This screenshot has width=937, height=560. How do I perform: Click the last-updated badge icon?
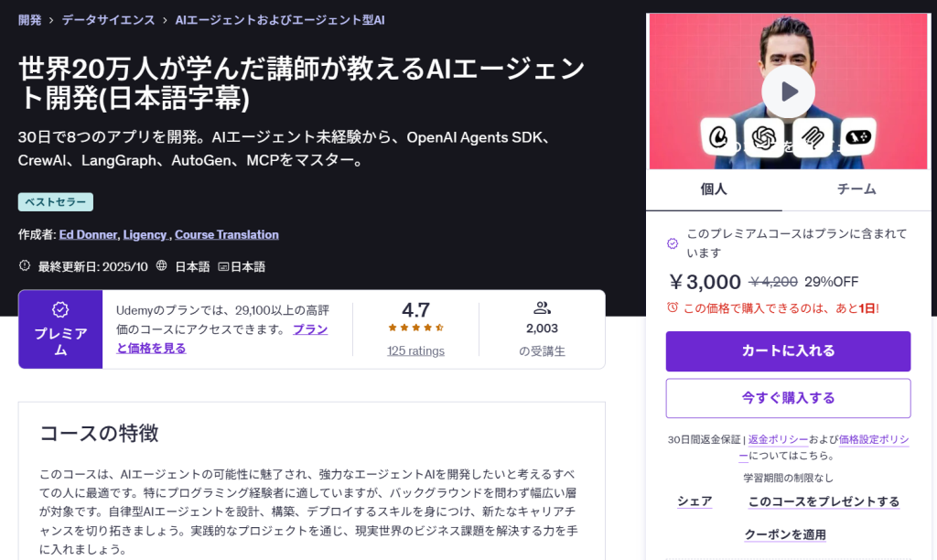point(25,266)
